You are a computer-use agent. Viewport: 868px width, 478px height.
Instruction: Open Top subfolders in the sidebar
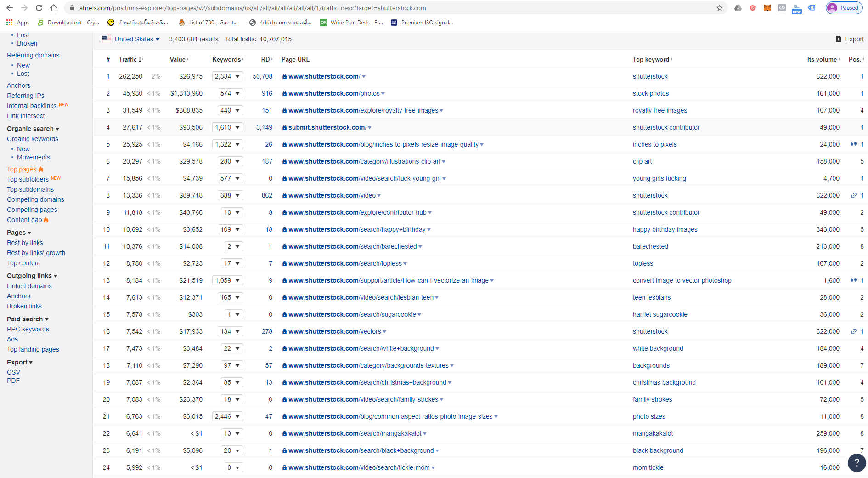(28, 179)
